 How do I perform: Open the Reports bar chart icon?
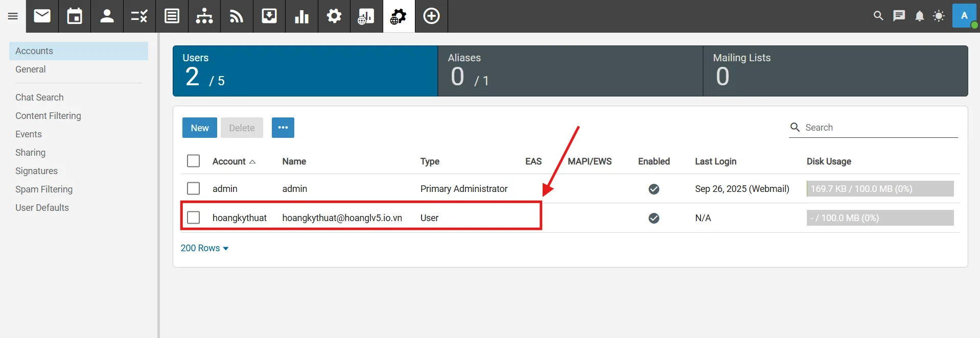301,16
